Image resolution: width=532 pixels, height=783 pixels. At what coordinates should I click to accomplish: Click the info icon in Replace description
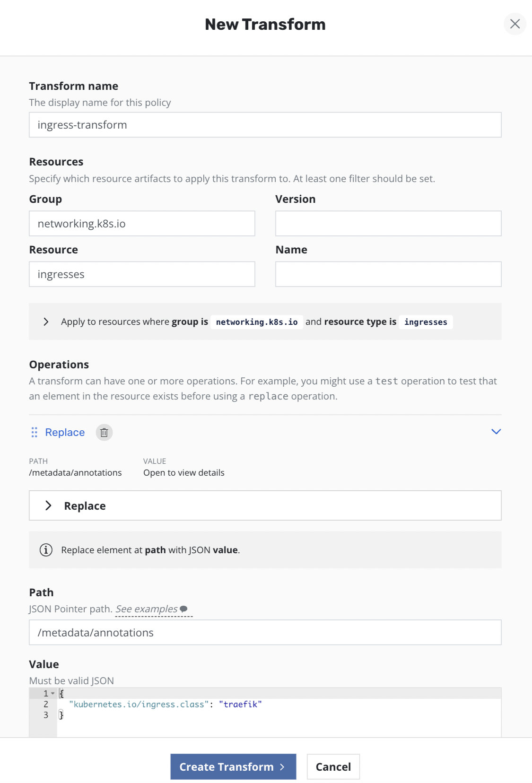[46, 550]
